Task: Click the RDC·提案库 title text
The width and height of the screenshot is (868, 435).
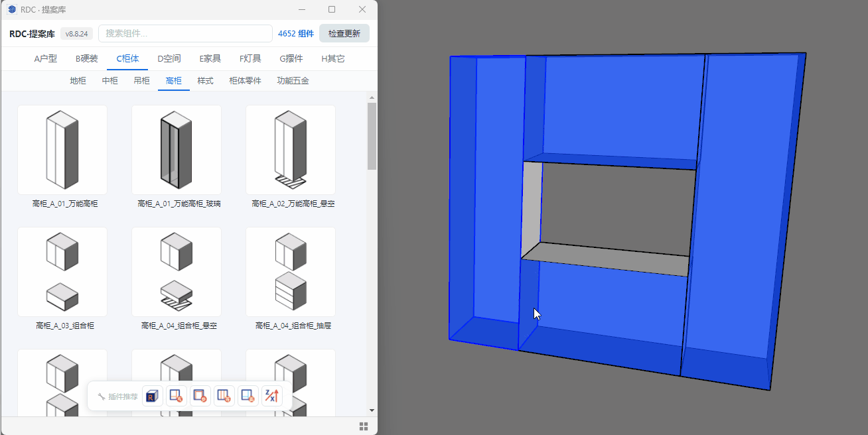Action: 32,34
